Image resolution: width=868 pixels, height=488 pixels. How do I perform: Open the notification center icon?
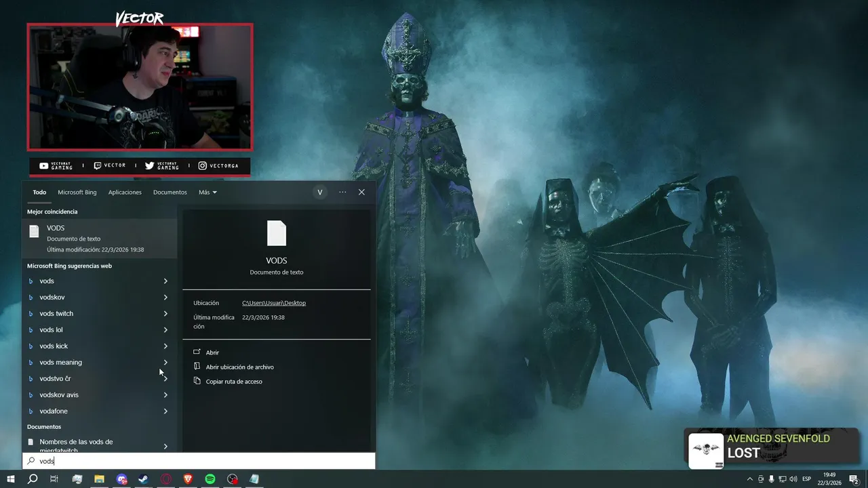pos(854,479)
